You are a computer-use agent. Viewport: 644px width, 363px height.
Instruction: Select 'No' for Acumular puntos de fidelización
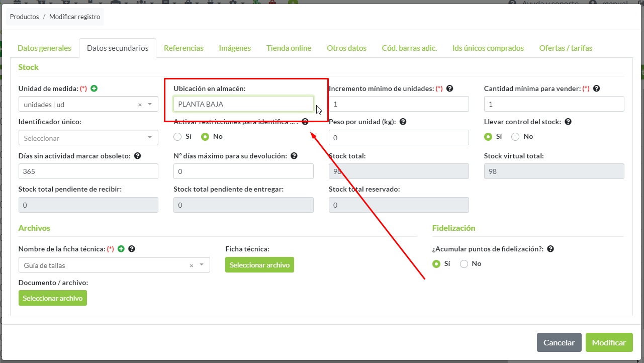[464, 264]
